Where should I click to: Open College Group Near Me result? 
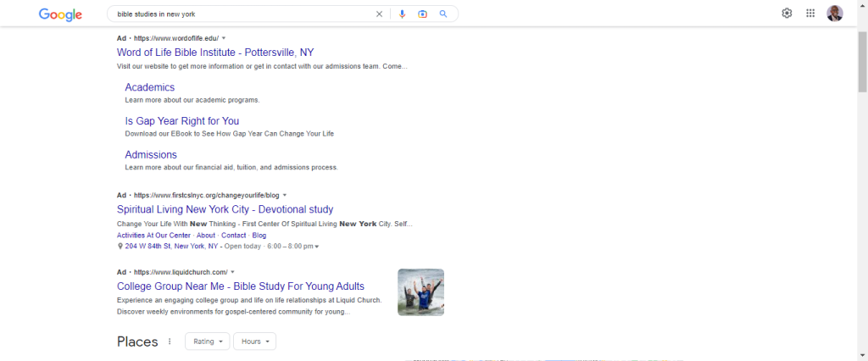pyautogui.click(x=240, y=286)
